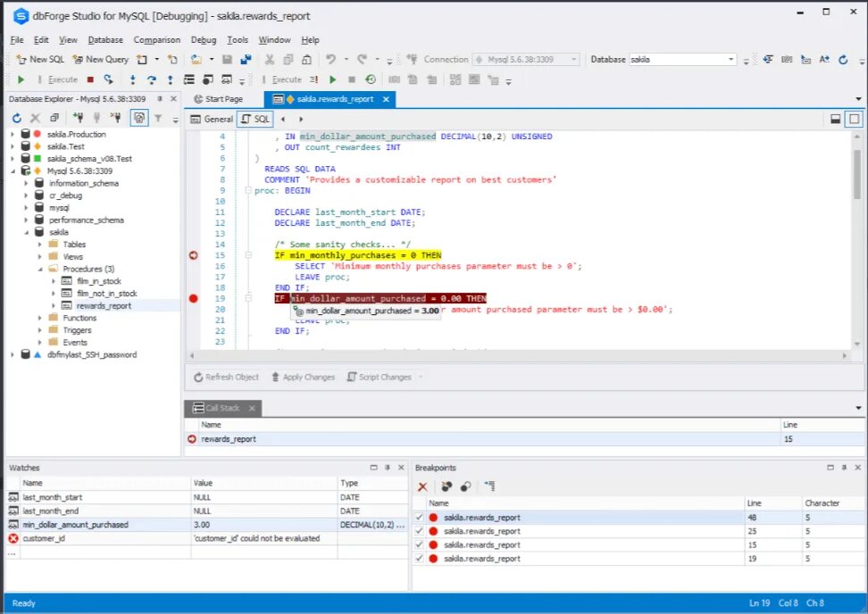
Task: Switch to the Start Page tab
Action: point(219,99)
